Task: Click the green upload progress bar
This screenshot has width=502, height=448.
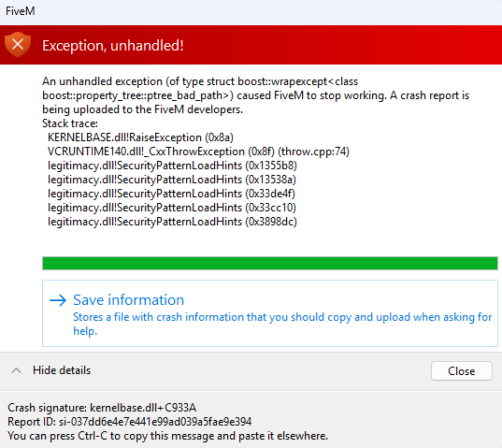Action: click(x=270, y=263)
